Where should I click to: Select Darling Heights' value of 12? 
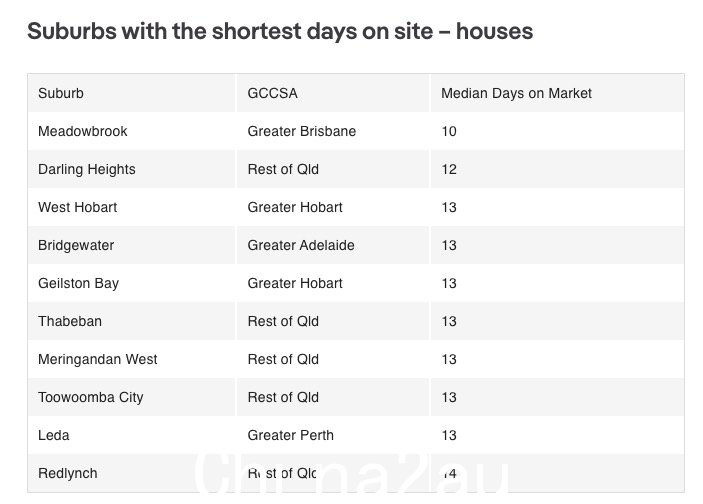[449, 169]
